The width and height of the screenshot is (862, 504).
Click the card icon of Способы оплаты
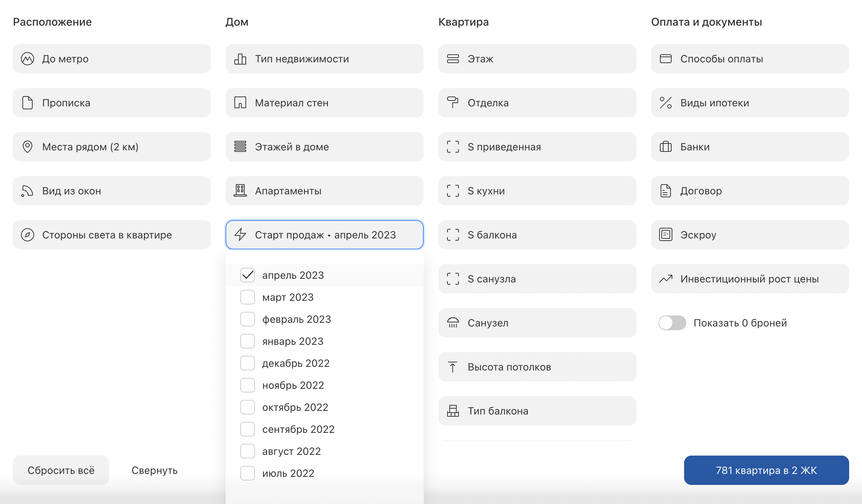[666, 59]
